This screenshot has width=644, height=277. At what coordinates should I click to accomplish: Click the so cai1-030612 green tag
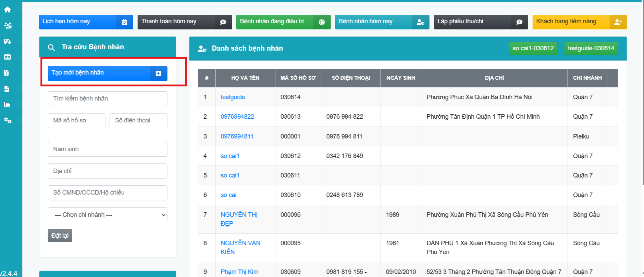(533, 48)
